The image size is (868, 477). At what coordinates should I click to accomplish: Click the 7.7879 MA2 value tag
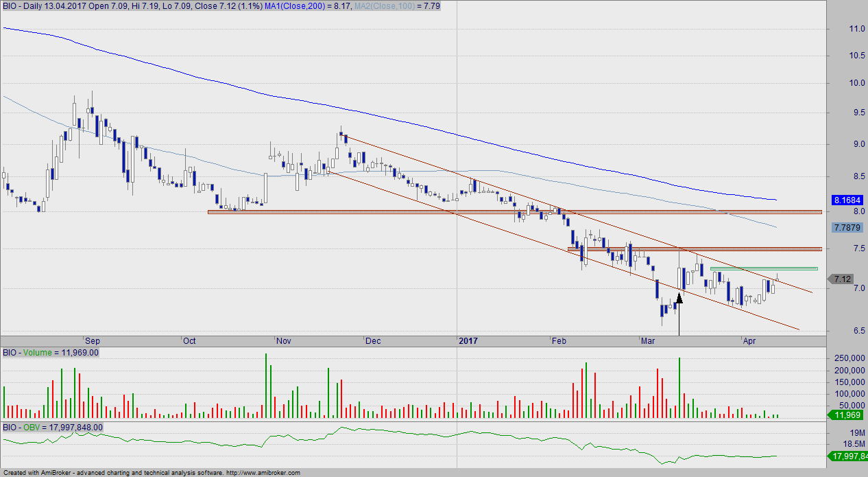844,227
